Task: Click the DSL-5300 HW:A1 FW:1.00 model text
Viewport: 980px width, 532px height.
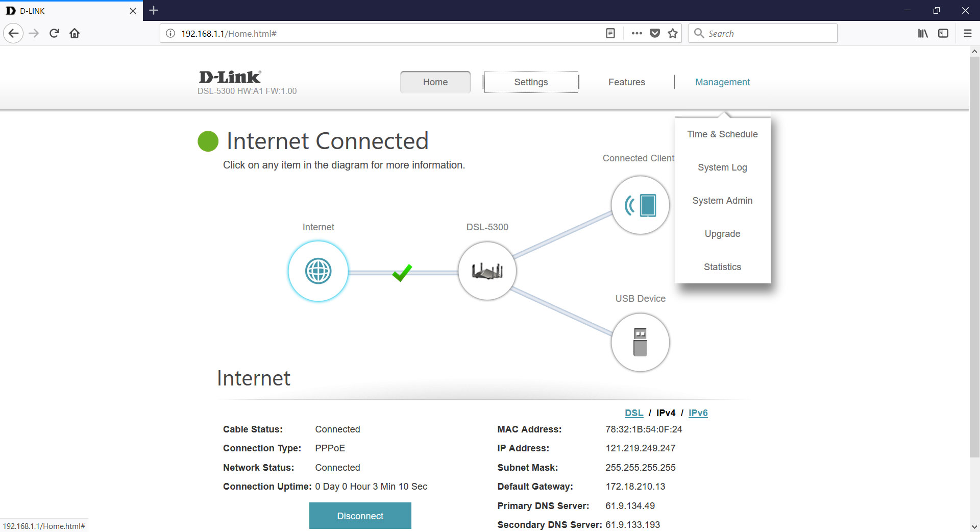Action: (247, 91)
